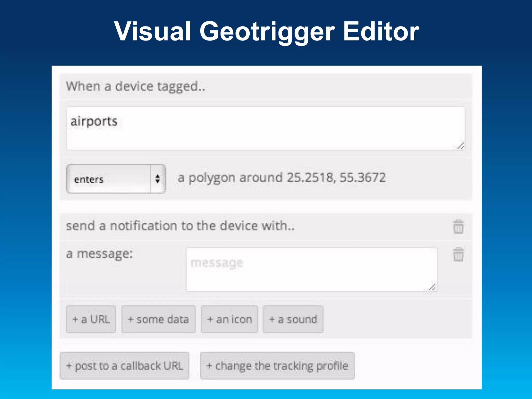The image size is (532, 399).
Task: Click 'When a device tagged..' header text
Action: [136, 86]
